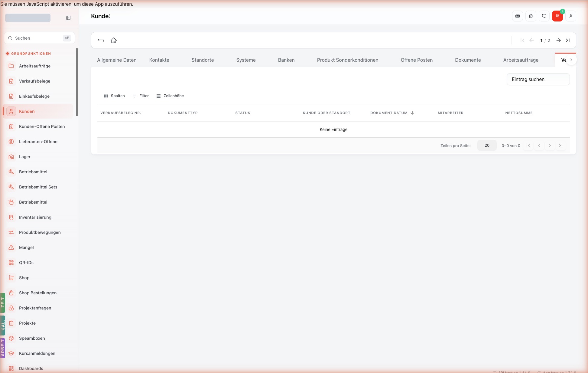The width and height of the screenshot is (588, 373).
Task: Open Projekte in the sidebar
Action: (38, 323)
